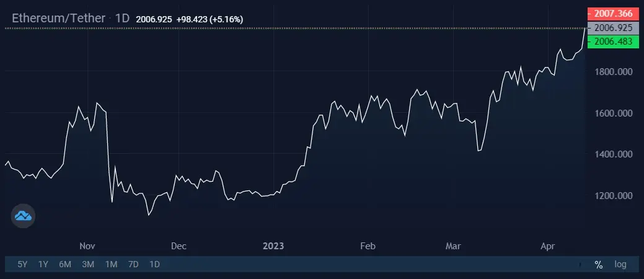Toggle log scale mode
The width and height of the screenshot is (644, 279).
[620, 264]
